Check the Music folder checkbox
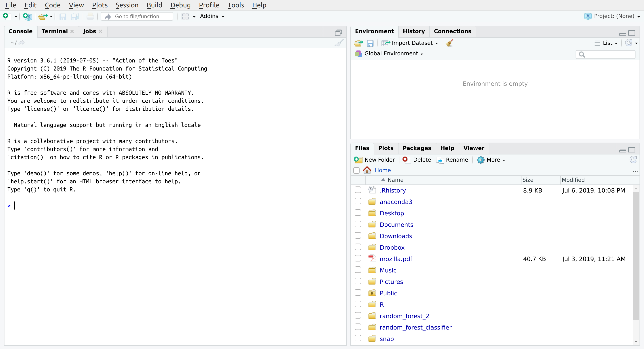Viewport: 644px width, 349px height. pyautogui.click(x=358, y=270)
